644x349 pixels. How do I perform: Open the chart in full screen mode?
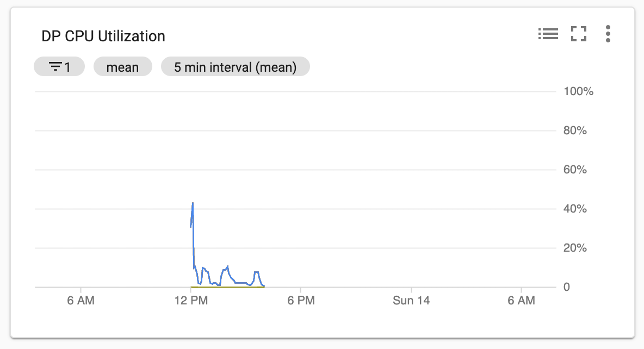coord(578,34)
